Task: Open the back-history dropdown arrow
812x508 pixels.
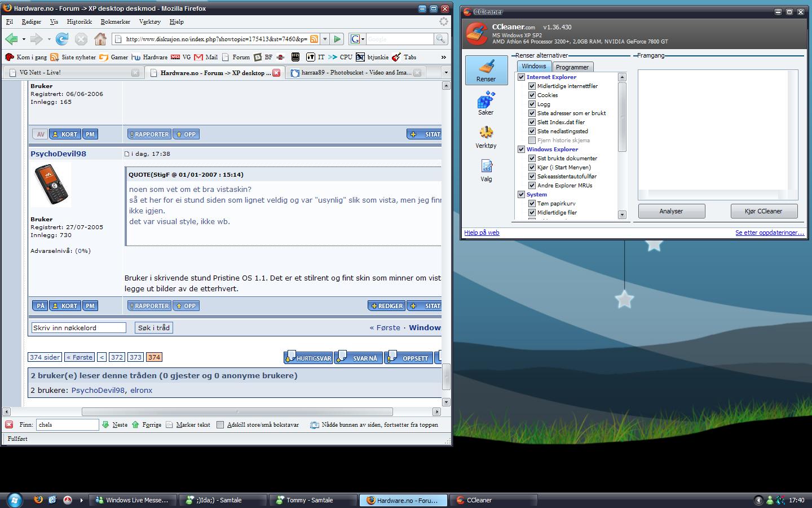Action: click(x=24, y=40)
